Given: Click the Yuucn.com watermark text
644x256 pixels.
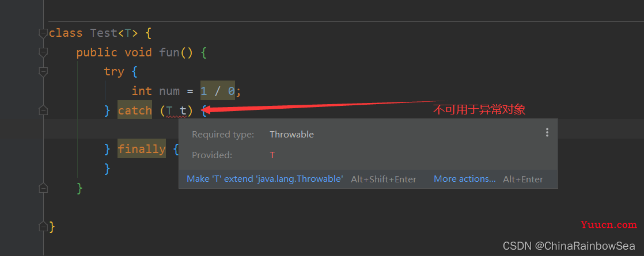Looking at the screenshot, I should click(609, 225).
